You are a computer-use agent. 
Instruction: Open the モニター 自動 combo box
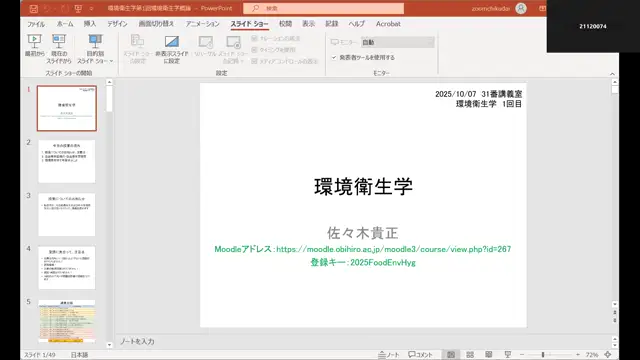pos(398,42)
